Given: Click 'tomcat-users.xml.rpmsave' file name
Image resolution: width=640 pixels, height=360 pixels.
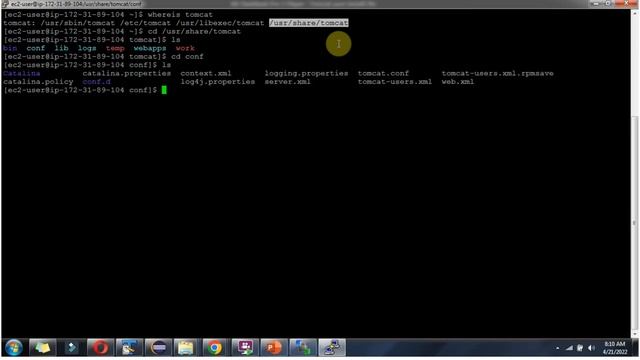Looking at the screenshot, I should click(x=498, y=73).
